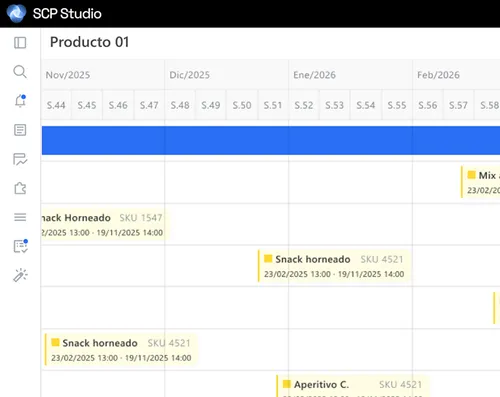Open the search magnifier icon
This screenshot has height=397, width=500.
(20, 72)
